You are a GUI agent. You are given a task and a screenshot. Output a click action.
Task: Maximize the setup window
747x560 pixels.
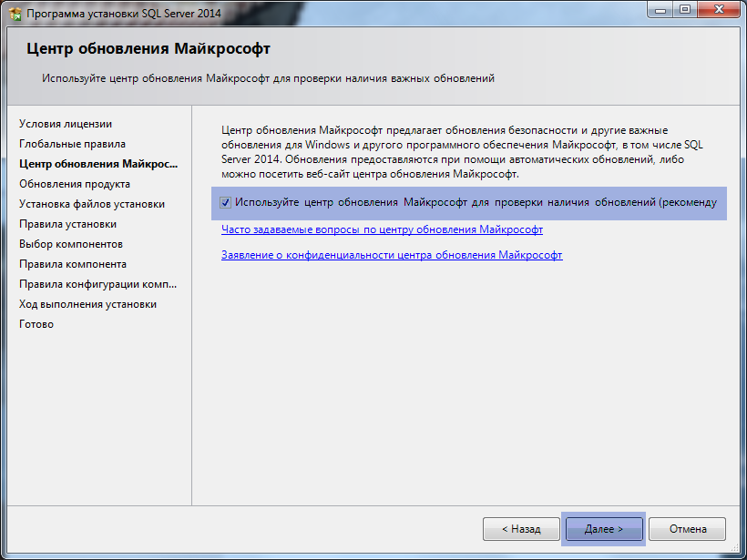pos(684,9)
